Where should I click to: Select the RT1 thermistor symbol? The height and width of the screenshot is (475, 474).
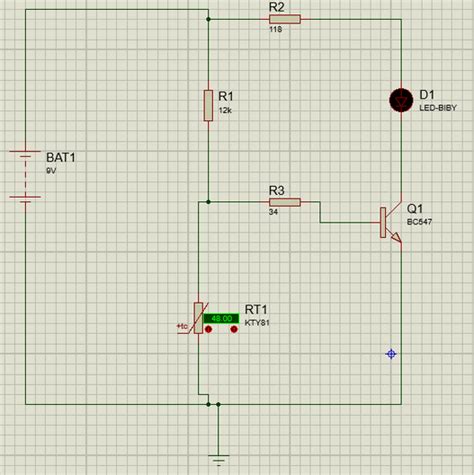click(198, 318)
